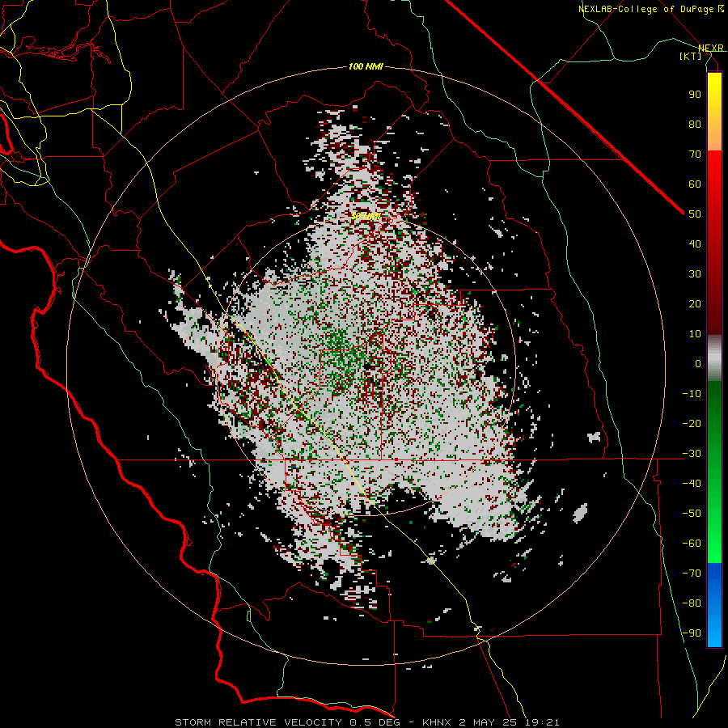Click the 40 value on velocity scale
The height and width of the screenshot is (728, 728).
695,244
